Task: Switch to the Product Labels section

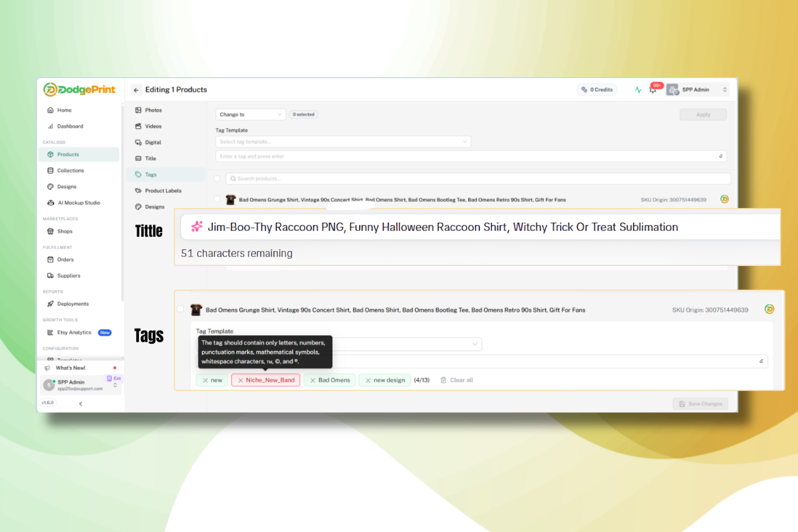Action: (x=163, y=191)
